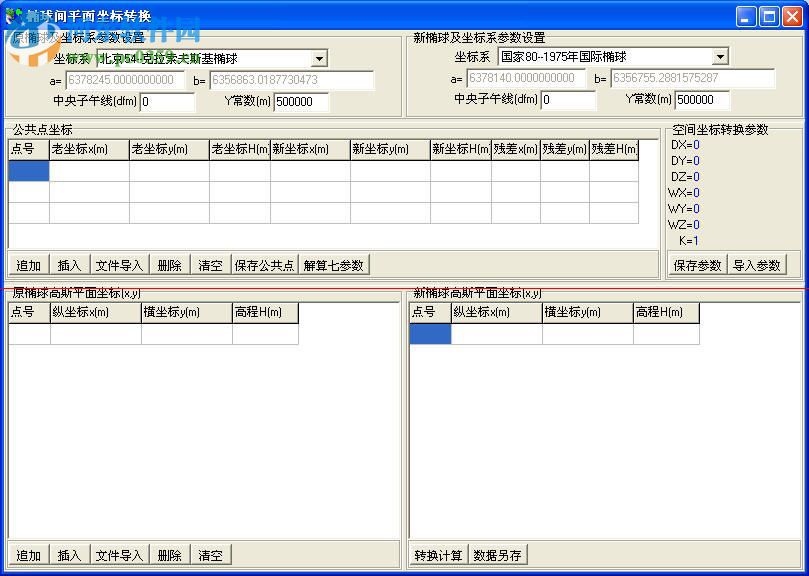Click 横坐标y(m) header in 新椭球 table

coord(588,313)
